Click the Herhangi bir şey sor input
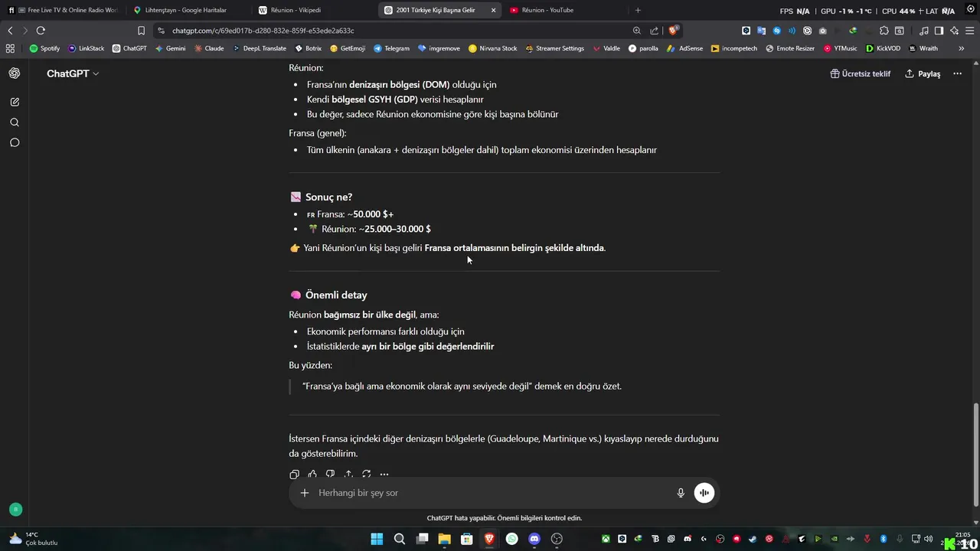This screenshot has height=551, width=980. [x=490, y=493]
